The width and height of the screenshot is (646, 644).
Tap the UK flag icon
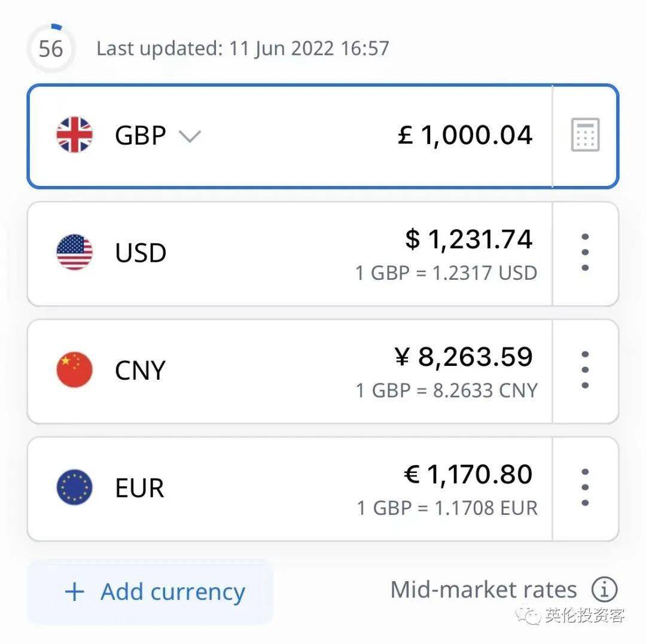75,135
